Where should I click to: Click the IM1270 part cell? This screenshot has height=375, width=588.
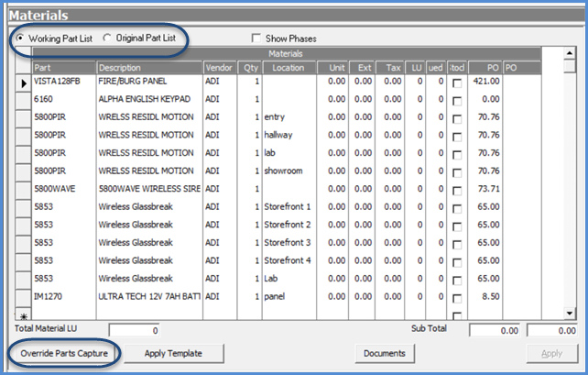[x=64, y=296]
